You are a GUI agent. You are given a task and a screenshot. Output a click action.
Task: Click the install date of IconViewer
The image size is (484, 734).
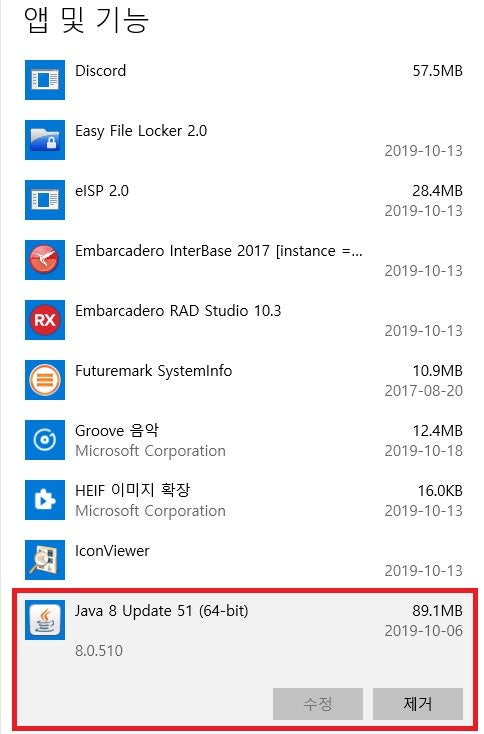pyautogui.click(x=424, y=571)
